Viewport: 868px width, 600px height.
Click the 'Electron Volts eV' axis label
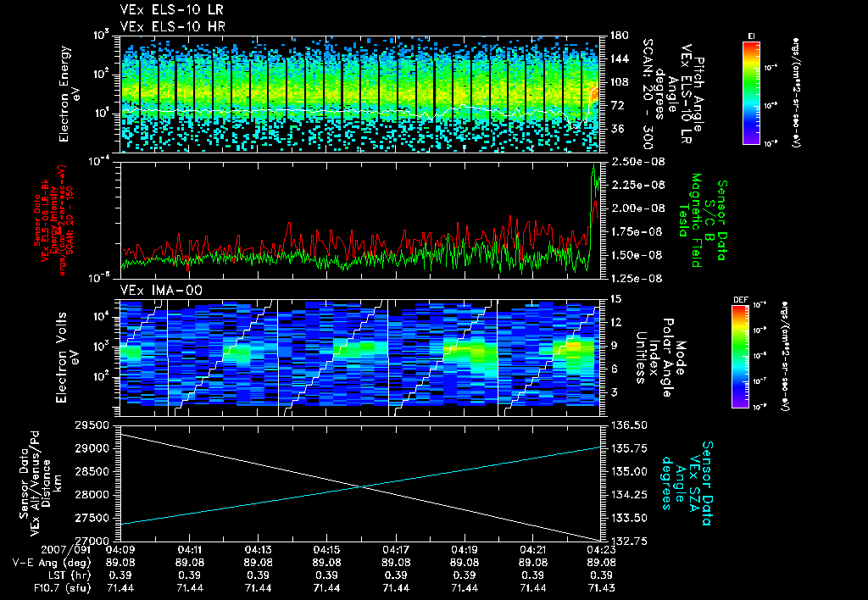pyautogui.click(x=66, y=358)
